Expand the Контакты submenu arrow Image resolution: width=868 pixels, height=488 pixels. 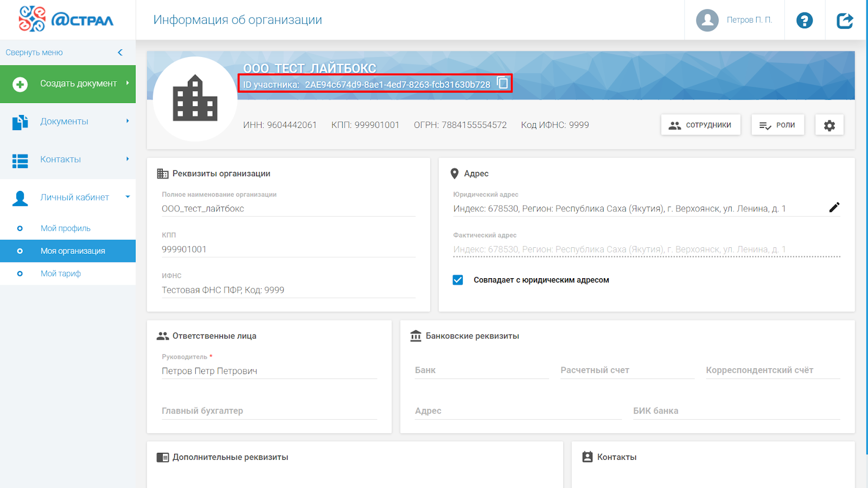coord(127,159)
